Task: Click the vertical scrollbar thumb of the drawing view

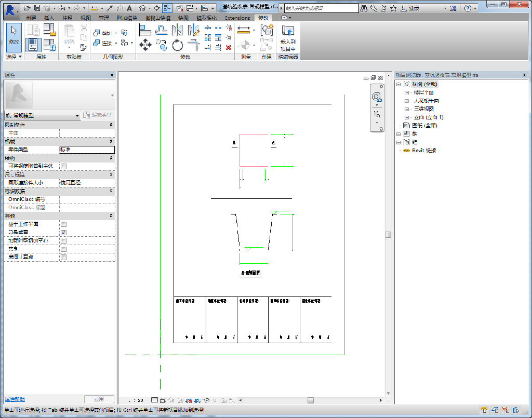Action: 388,235
